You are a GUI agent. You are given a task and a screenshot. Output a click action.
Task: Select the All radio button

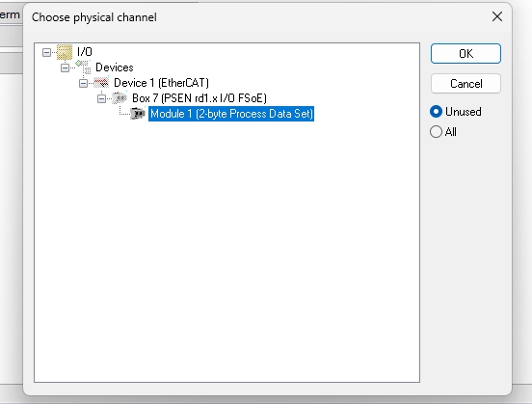[x=436, y=132]
